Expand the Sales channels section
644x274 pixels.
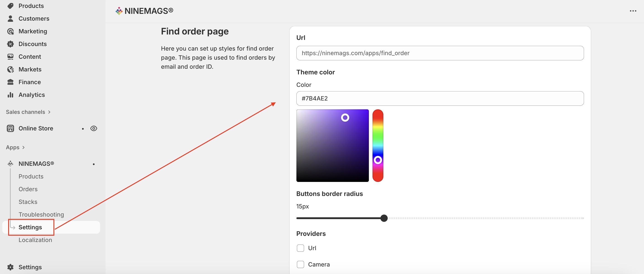pyautogui.click(x=49, y=112)
